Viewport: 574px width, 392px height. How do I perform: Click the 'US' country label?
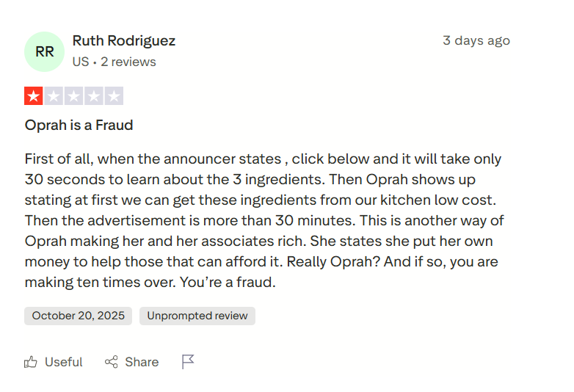(x=80, y=62)
